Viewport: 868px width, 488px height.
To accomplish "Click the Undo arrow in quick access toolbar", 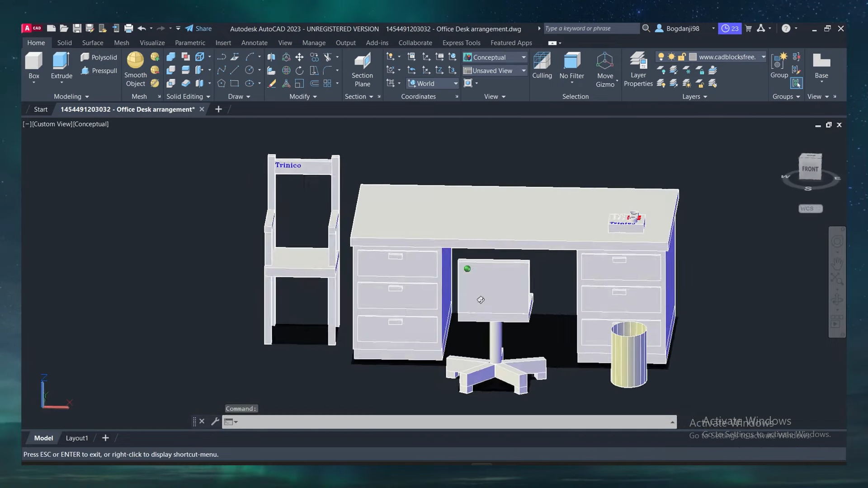I will [x=142, y=28].
